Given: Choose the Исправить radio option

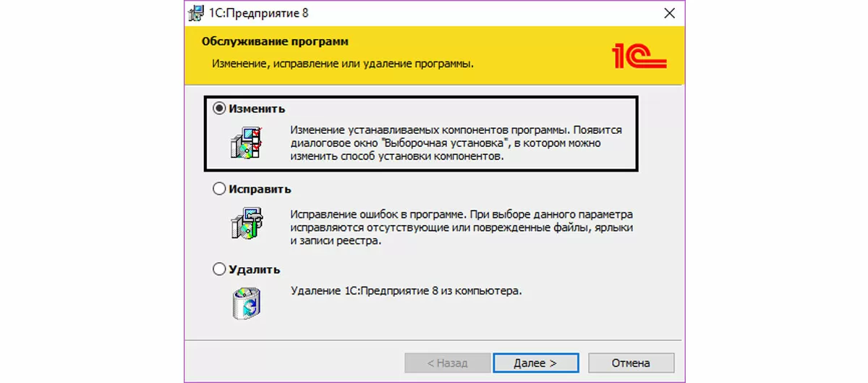Looking at the screenshot, I should click(x=220, y=189).
